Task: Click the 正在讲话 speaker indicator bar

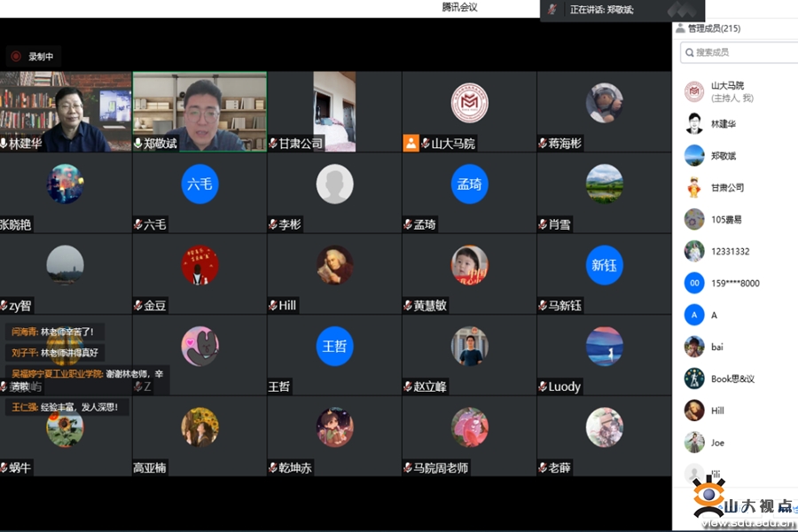Action: pos(603,10)
